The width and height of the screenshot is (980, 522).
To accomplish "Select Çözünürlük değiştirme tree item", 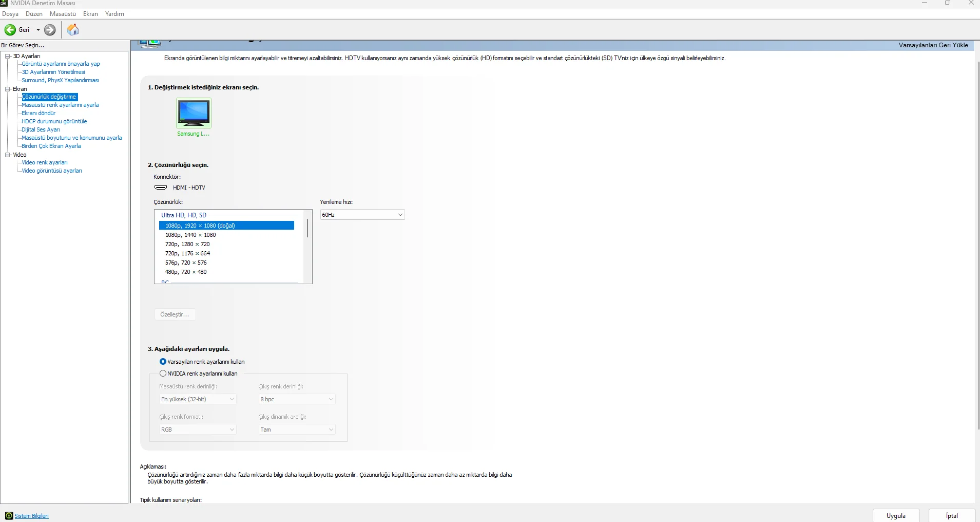I will click(49, 97).
